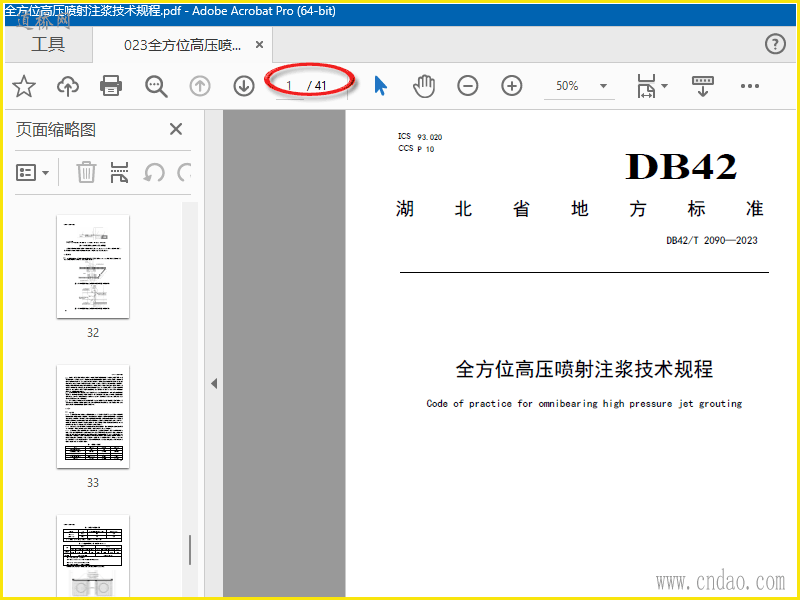Click the fit page width icon
The image size is (800, 600).
point(646,86)
